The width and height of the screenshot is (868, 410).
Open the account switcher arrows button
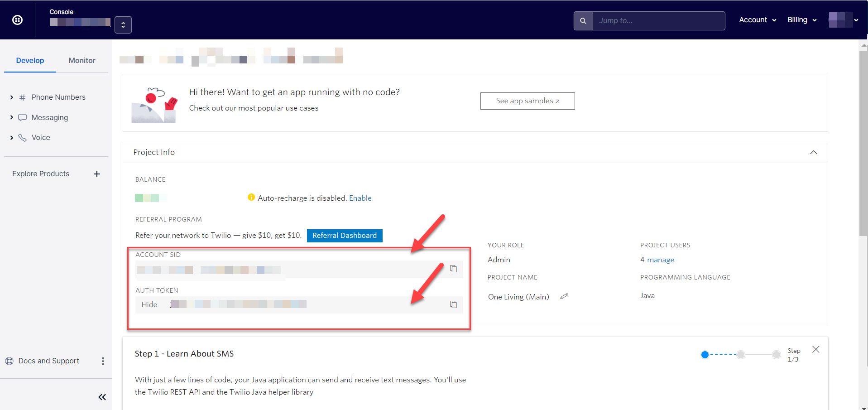123,25
